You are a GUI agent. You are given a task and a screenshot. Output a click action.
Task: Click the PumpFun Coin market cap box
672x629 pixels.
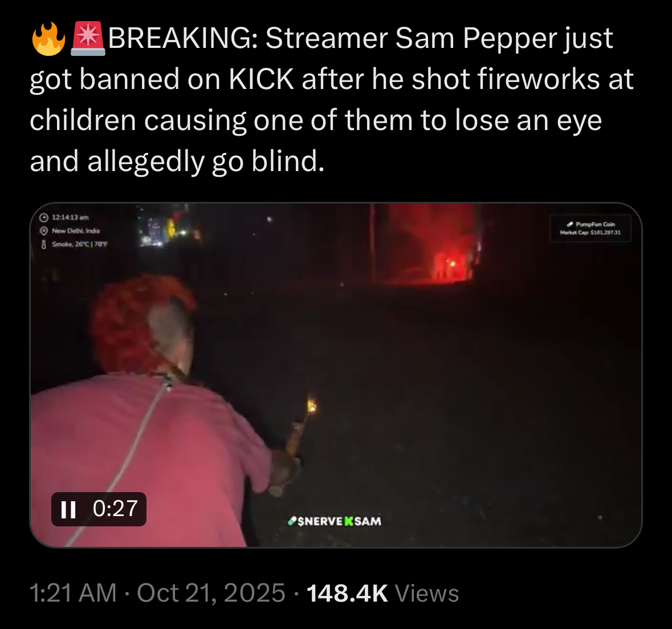click(590, 228)
